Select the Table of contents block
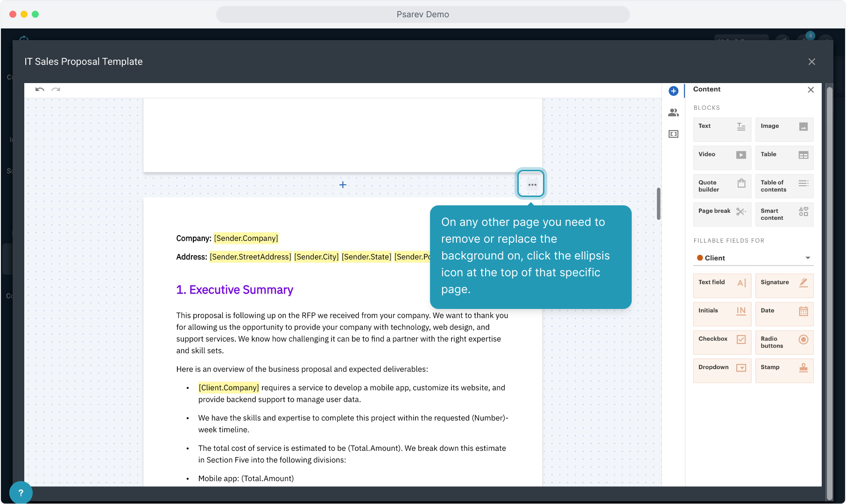 (x=784, y=186)
